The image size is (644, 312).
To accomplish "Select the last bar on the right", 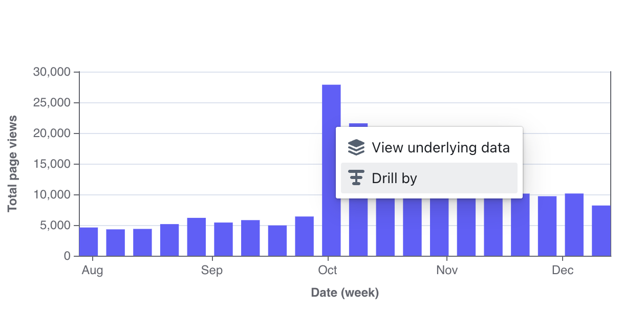I will [601, 231].
